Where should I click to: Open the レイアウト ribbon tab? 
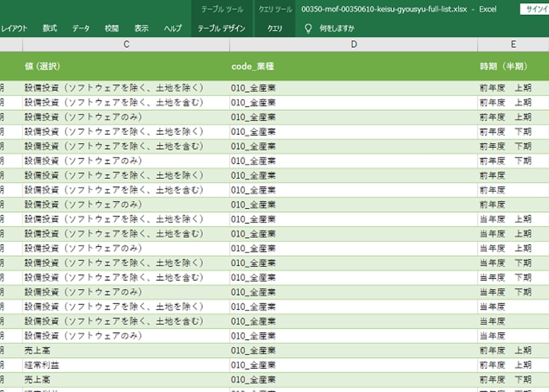(x=13, y=29)
